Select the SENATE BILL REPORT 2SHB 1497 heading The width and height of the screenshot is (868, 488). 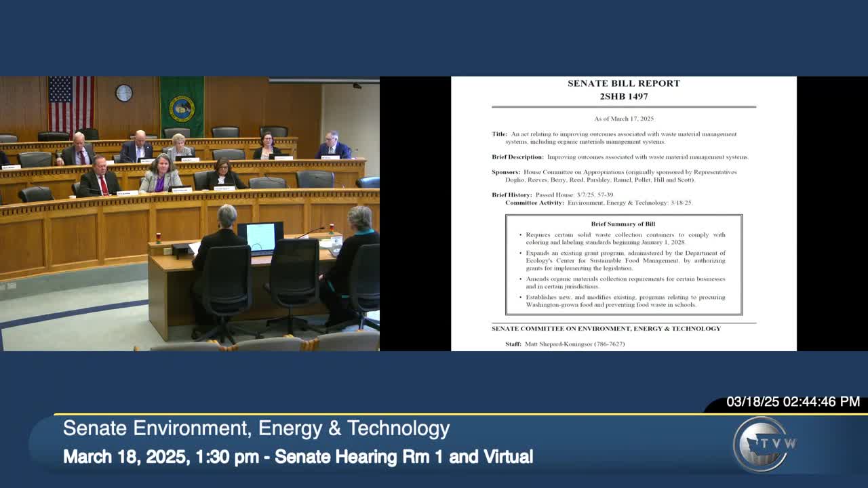624,89
